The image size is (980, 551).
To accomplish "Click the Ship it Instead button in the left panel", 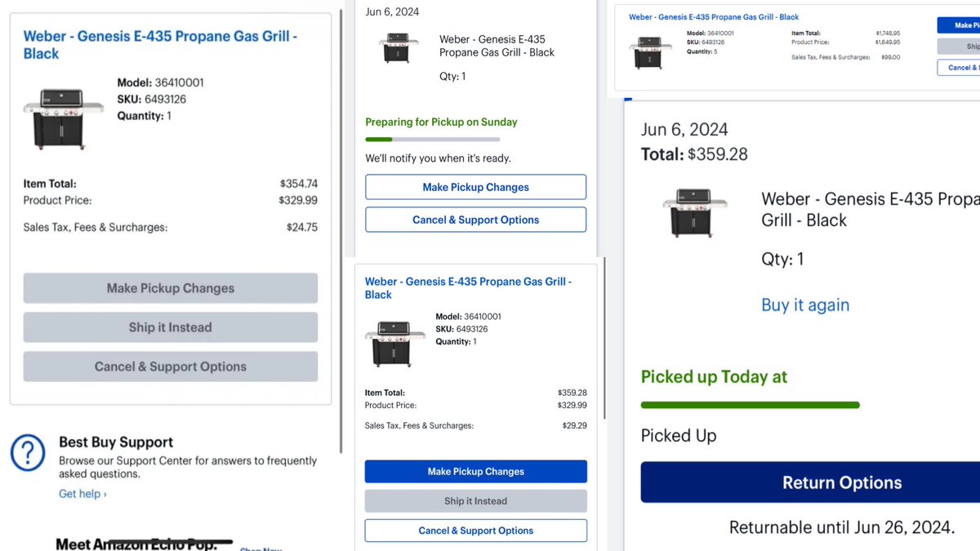I will [170, 327].
